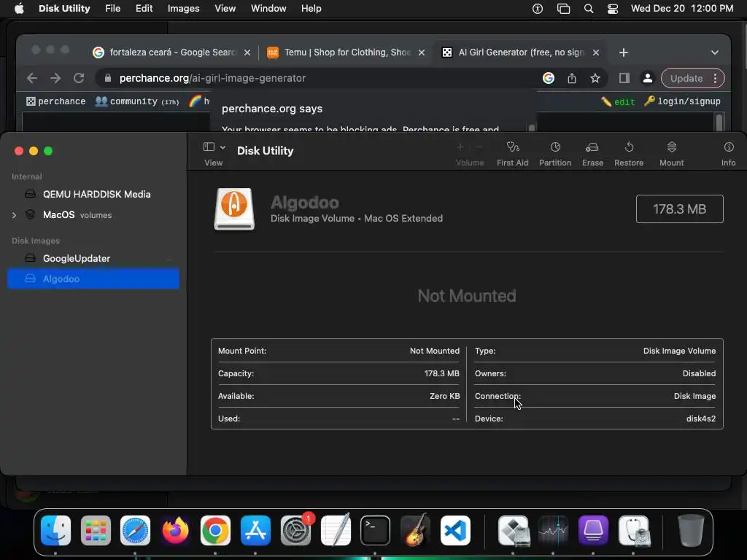This screenshot has width=747, height=560.
Task: Expand the MacOS volumes disclosure arrow
Action: click(14, 215)
